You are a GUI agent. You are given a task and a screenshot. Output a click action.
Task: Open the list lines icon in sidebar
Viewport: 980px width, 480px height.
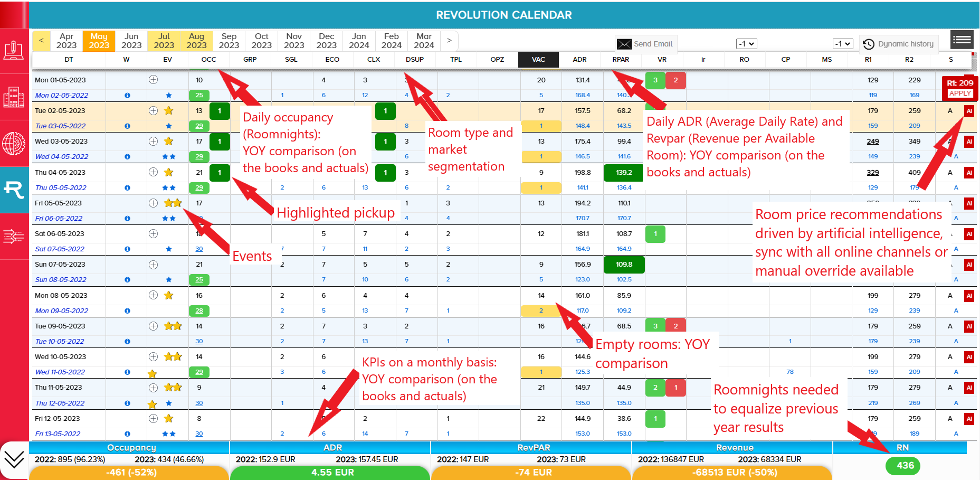click(13, 236)
